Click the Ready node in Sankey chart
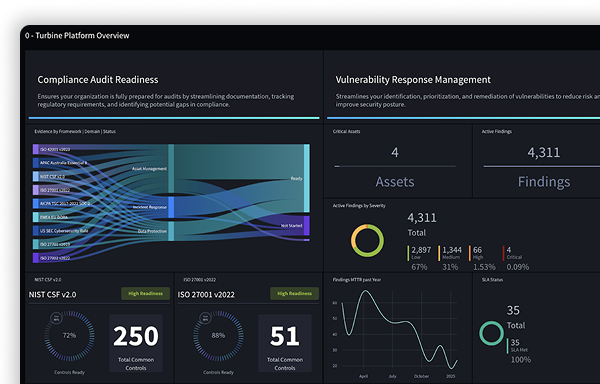This screenshot has width=600, height=384. (307, 178)
